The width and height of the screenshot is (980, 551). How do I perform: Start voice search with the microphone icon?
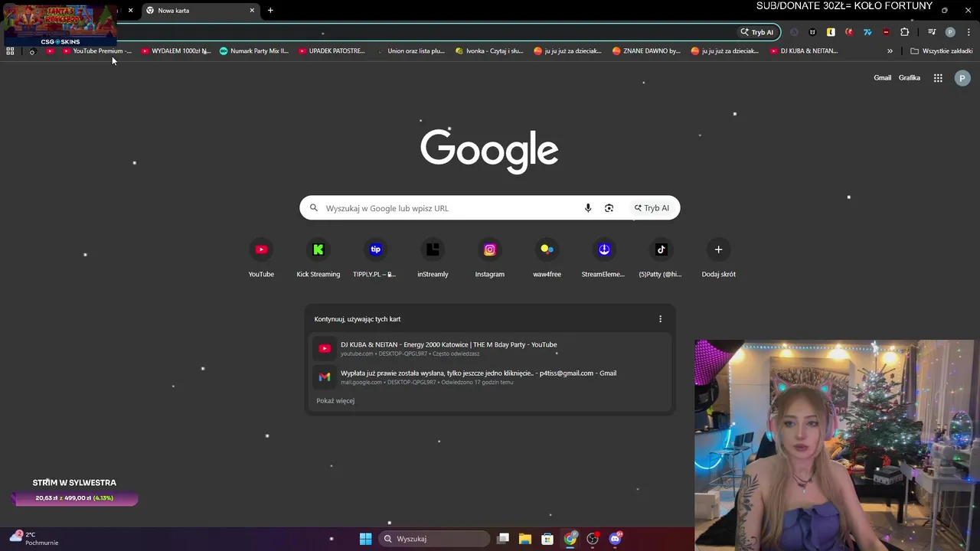[x=588, y=208]
